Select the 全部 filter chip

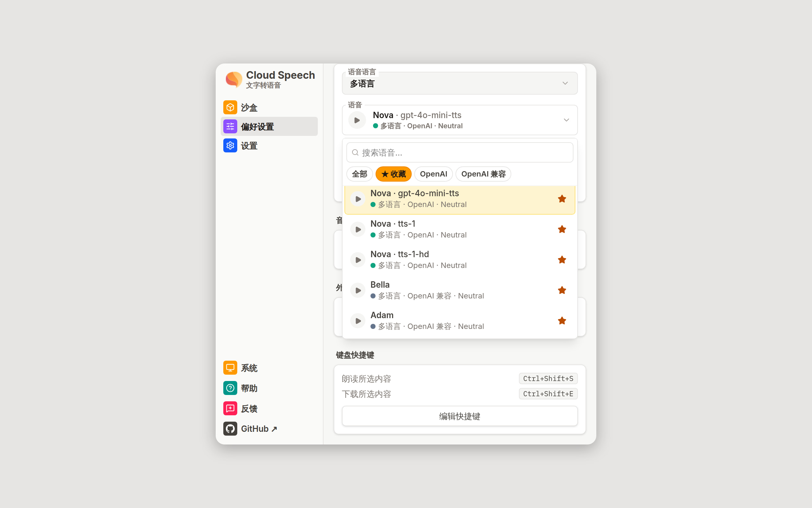click(x=359, y=174)
